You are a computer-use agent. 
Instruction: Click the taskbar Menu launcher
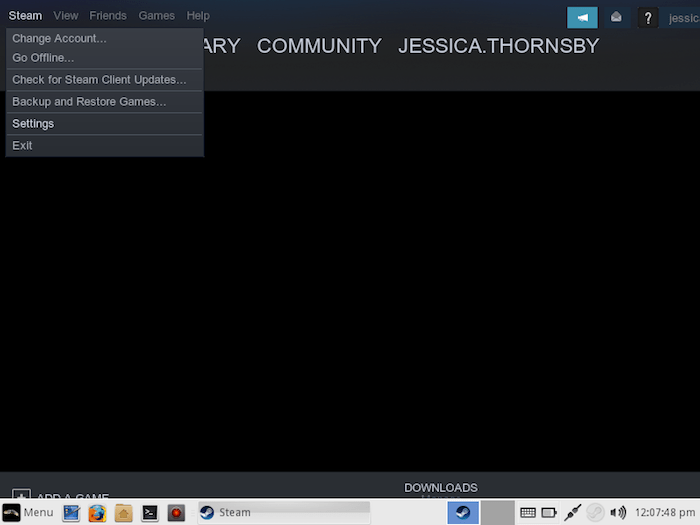28,512
